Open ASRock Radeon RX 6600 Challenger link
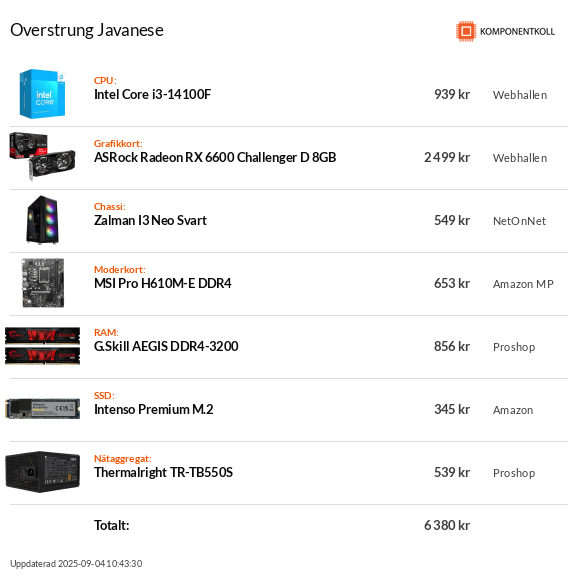Image resolution: width=577 pixels, height=577 pixels. click(x=215, y=157)
